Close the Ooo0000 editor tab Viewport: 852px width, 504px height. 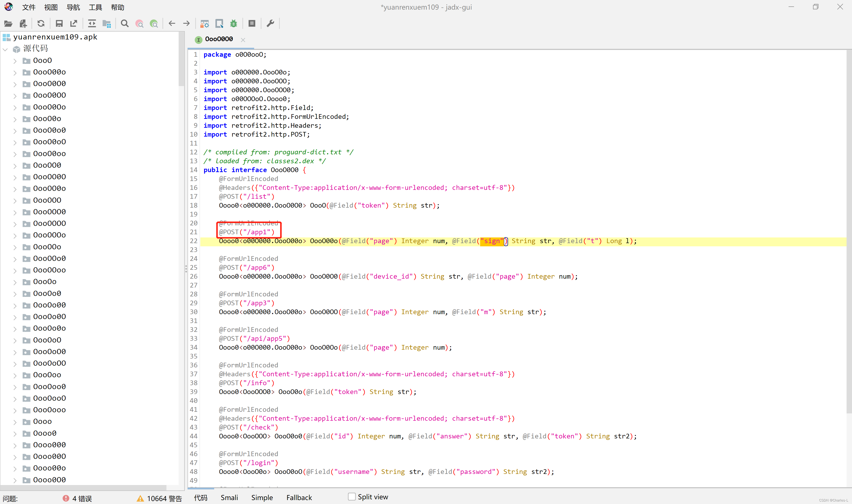243,40
